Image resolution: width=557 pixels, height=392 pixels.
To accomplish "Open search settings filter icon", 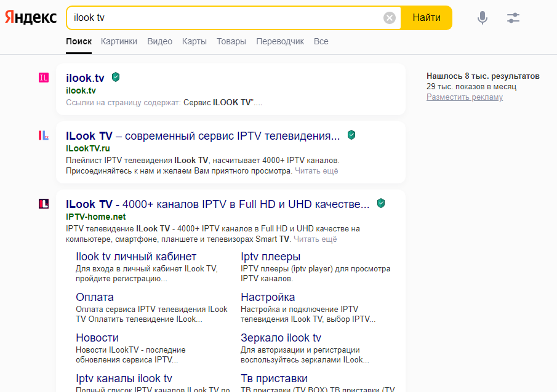I will coord(514,18).
